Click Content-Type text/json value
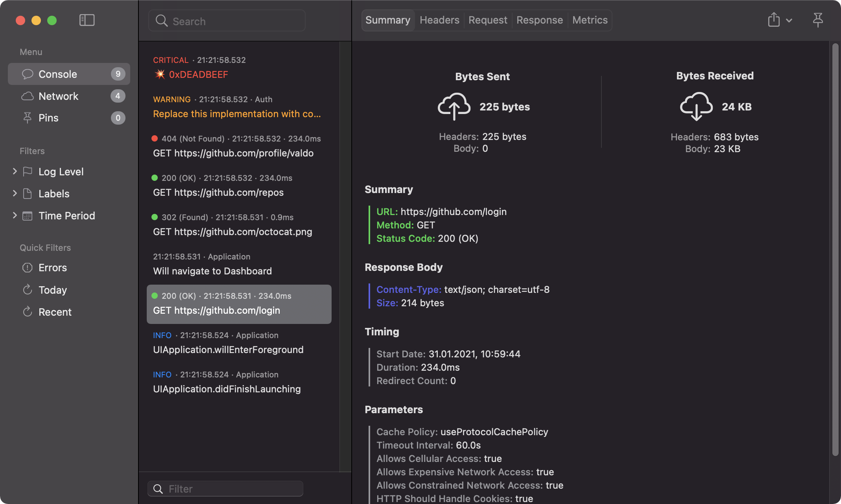 click(497, 289)
